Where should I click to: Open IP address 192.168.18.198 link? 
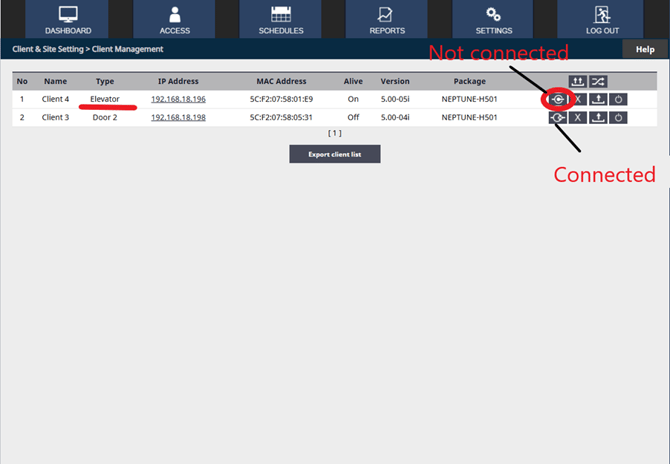(178, 117)
